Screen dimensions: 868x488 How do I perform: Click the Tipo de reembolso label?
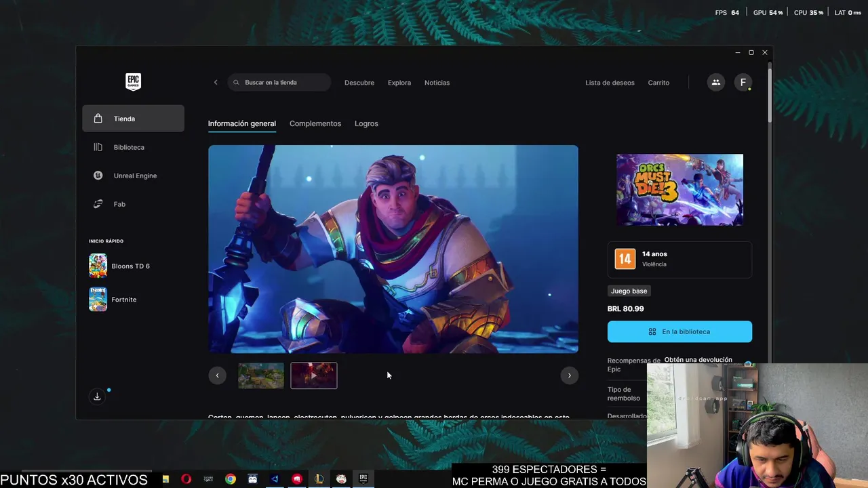click(x=624, y=394)
